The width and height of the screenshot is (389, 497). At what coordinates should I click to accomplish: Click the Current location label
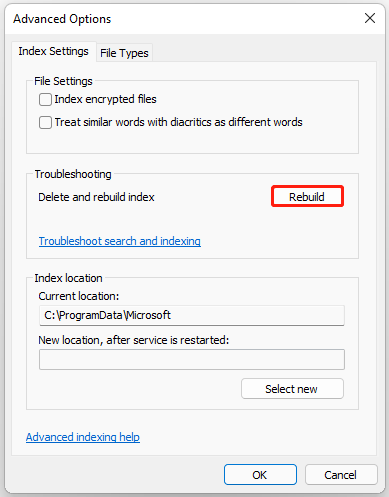pos(79,296)
